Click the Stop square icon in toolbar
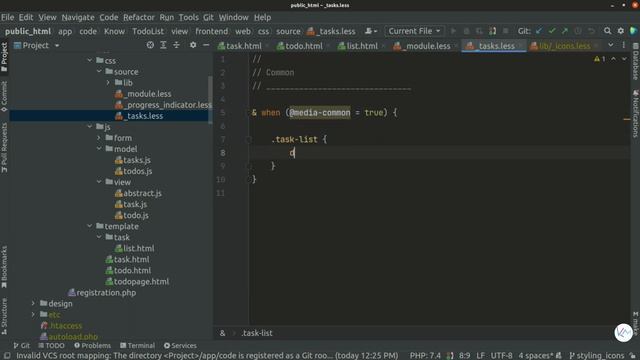 coord(506,31)
